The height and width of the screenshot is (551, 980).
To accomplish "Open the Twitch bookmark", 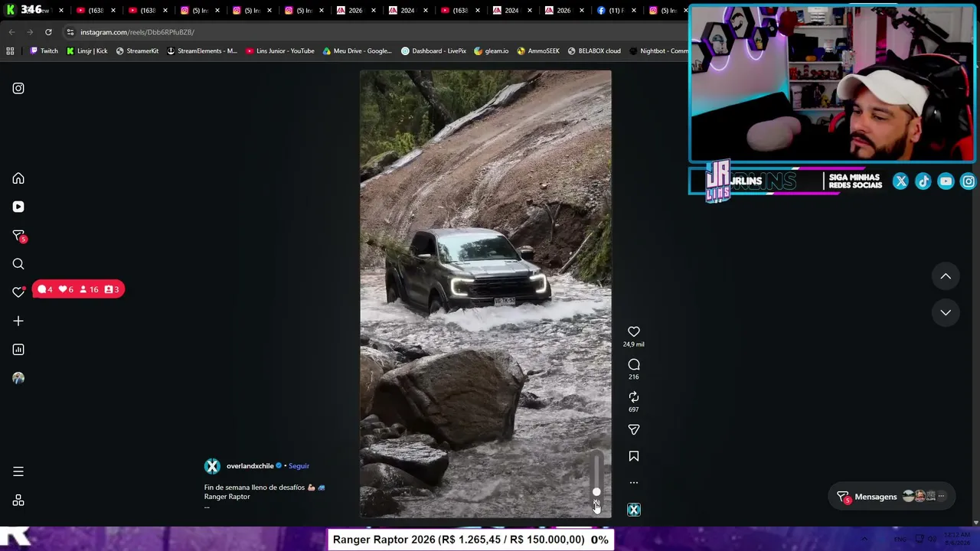I will click(44, 51).
